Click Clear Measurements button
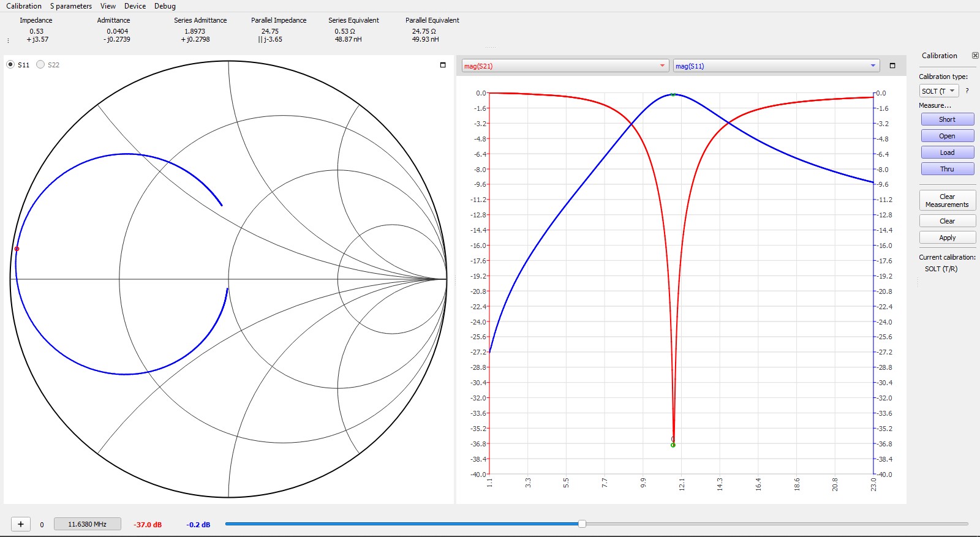 [x=948, y=200]
